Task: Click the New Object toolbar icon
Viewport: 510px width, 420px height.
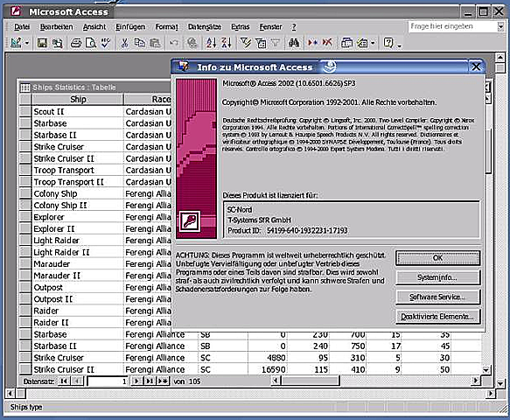Action: [x=362, y=43]
